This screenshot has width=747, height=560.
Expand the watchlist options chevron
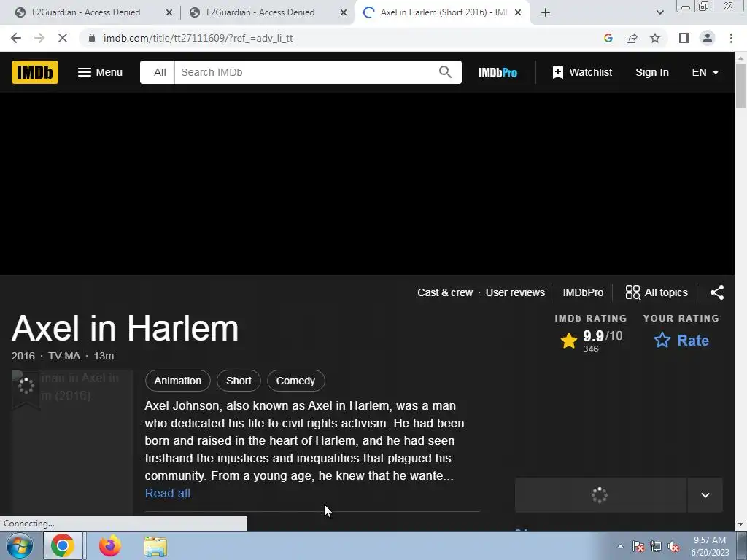(705, 495)
